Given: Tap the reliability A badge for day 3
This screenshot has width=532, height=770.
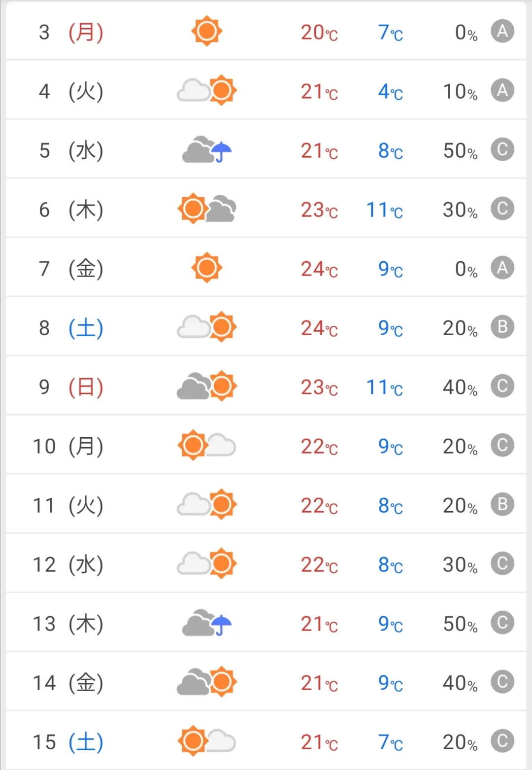Looking at the screenshot, I should point(502,32).
